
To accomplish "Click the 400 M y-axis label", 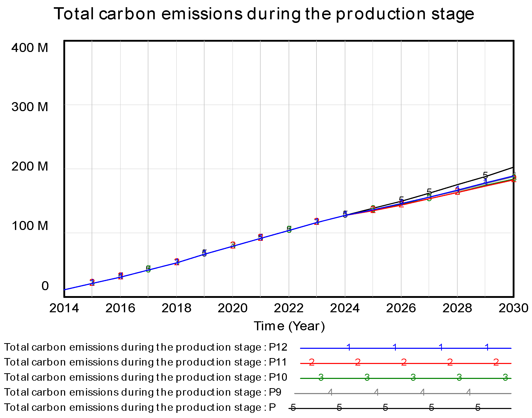I will tap(30, 48).
